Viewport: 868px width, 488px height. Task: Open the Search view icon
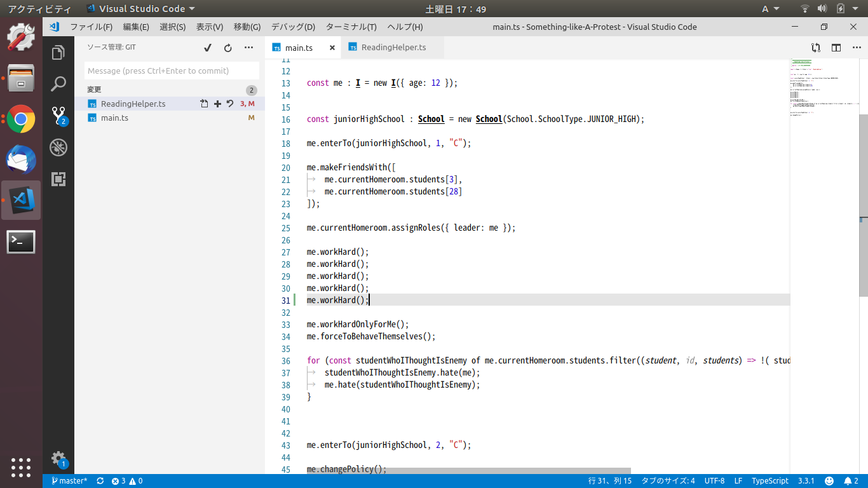click(58, 84)
